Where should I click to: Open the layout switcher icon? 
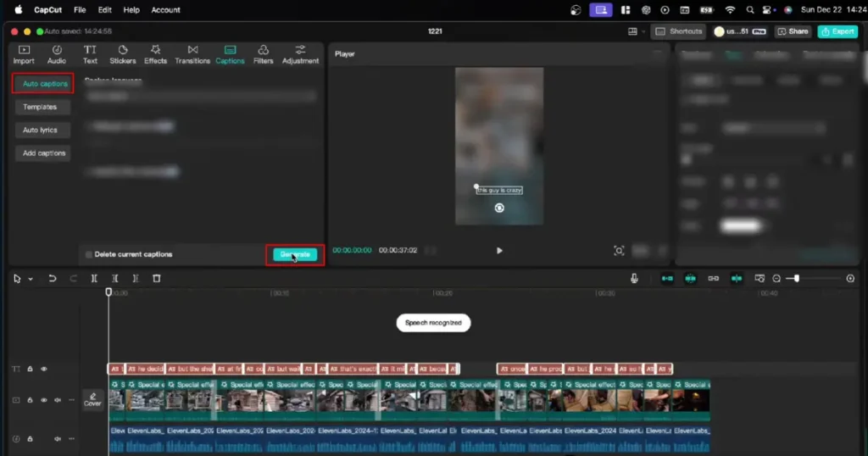coord(632,31)
